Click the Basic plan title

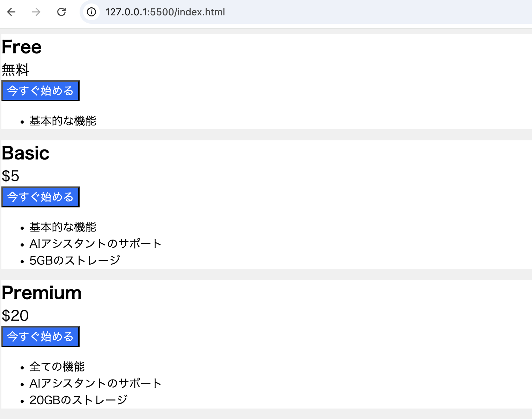coord(25,153)
